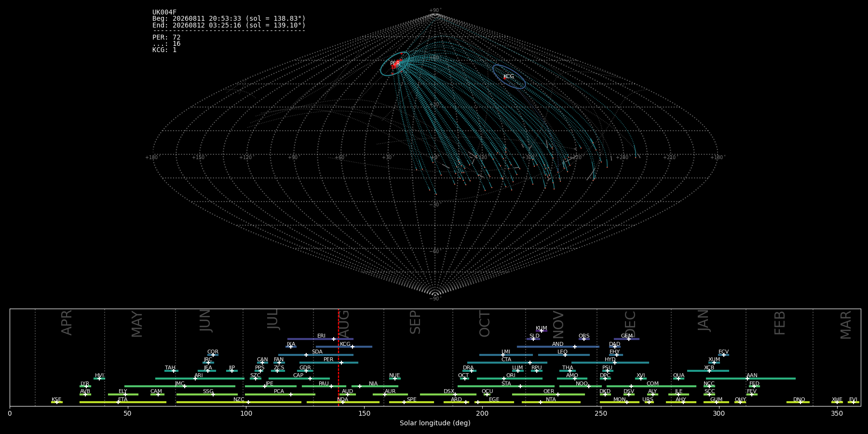Viewport: 868px width, 434px height.
Task: Click the SSG shower label
Action: click(x=208, y=392)
